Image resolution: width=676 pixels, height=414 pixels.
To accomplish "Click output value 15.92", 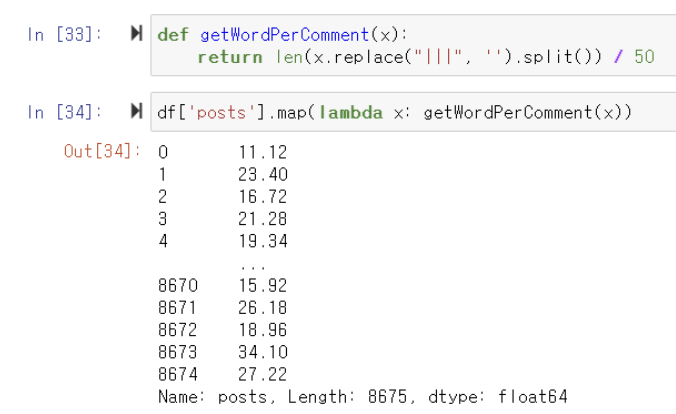I will pyautogui.click(x=263, y=285).
